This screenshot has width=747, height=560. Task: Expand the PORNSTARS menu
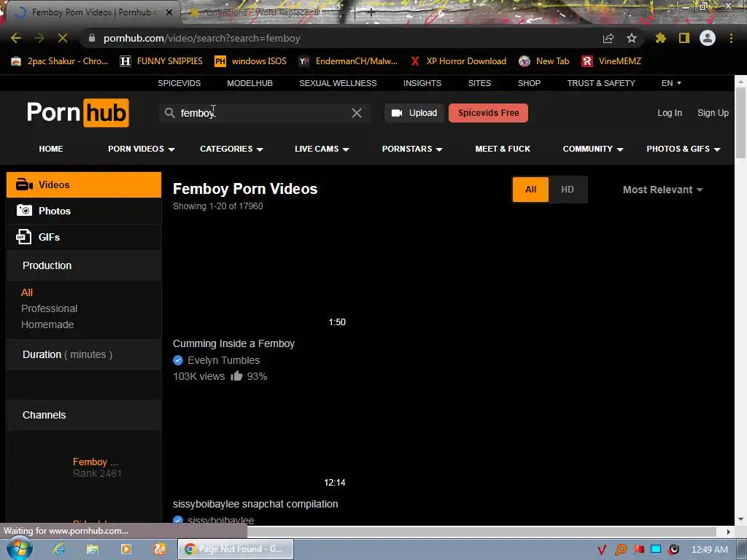click(413, 149)
